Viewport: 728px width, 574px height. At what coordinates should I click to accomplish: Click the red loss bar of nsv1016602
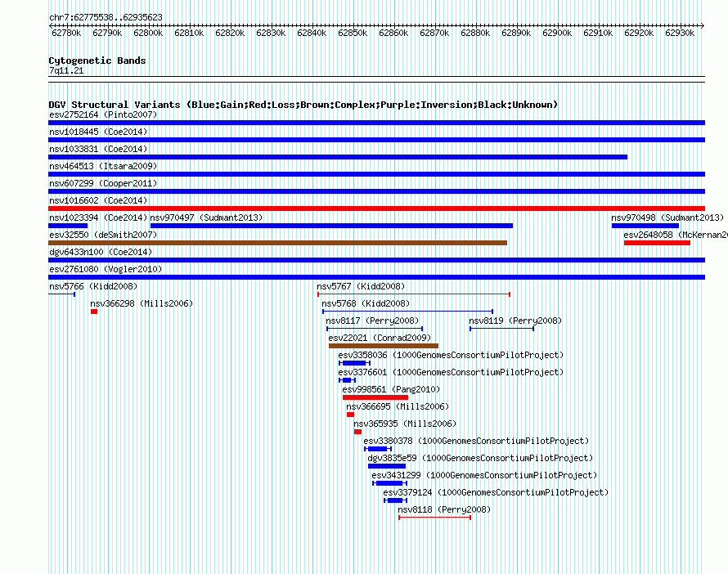(x=376, y=209)
